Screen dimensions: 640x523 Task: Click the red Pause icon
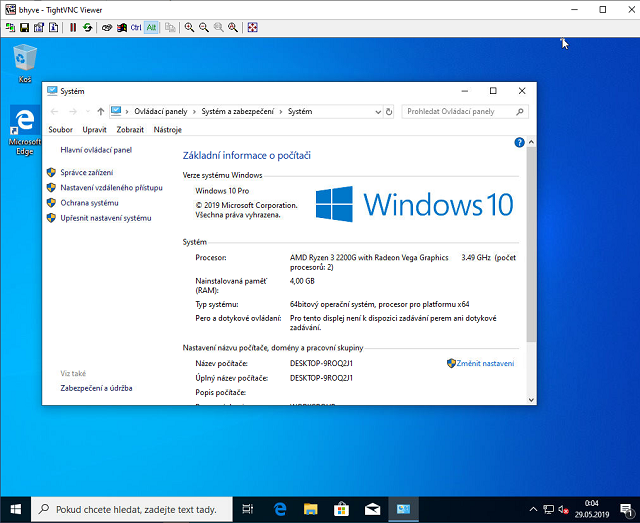(x=73, y=28)
